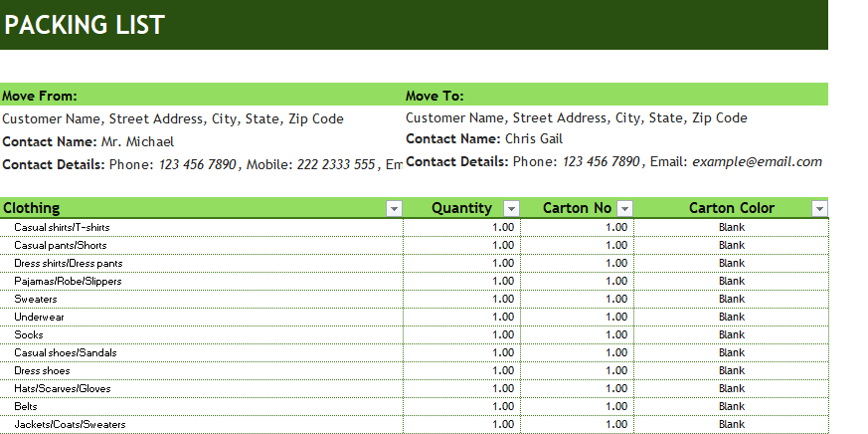Select the Contact Name Chris Gail cell
The width and height of the screenshot is (868, 434).
(615, 139)
